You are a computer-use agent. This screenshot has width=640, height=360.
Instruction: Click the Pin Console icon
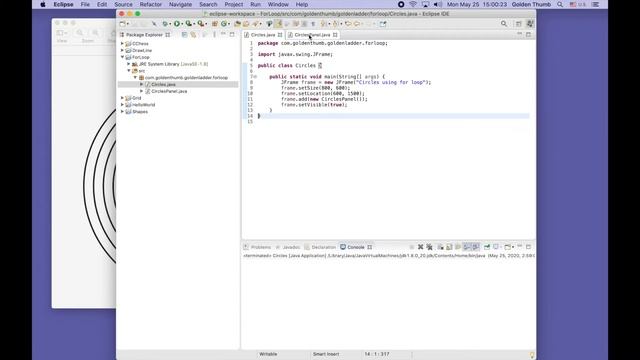click(487, 247)
